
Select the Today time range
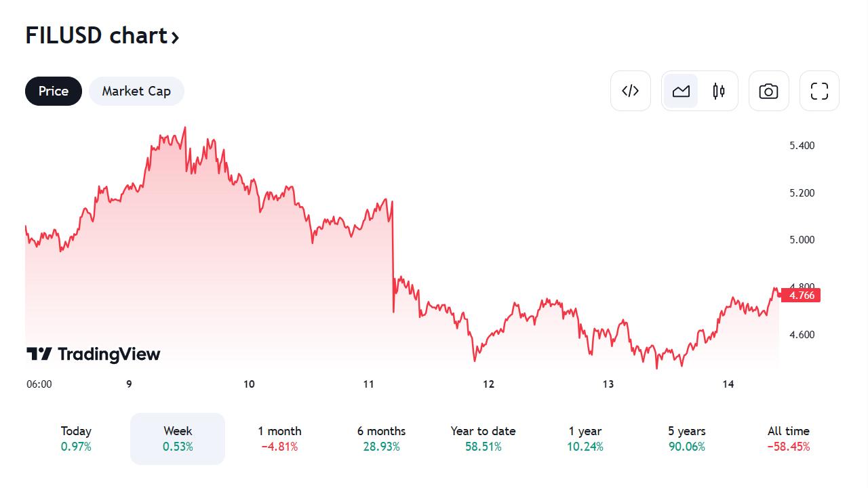[x=76, y=439]
